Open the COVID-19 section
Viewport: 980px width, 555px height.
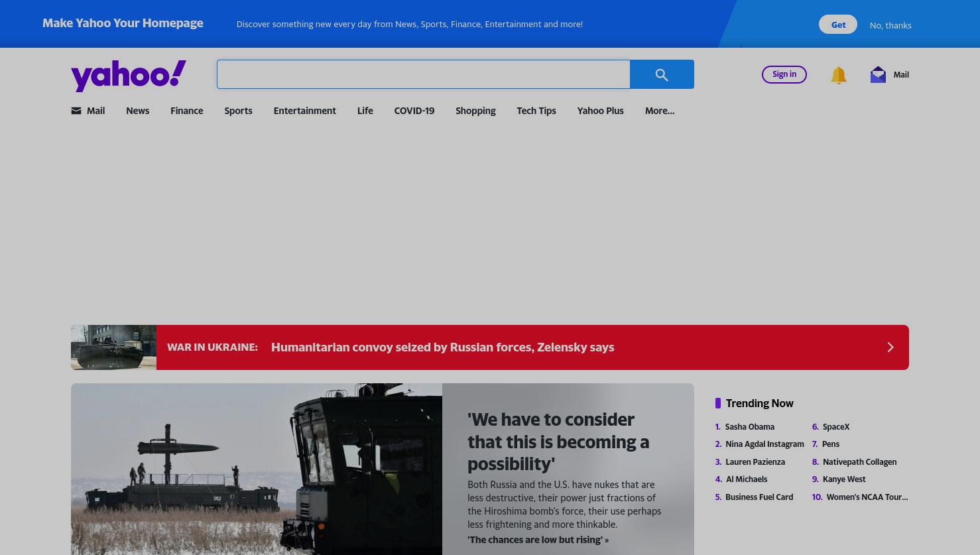point(414,111)
